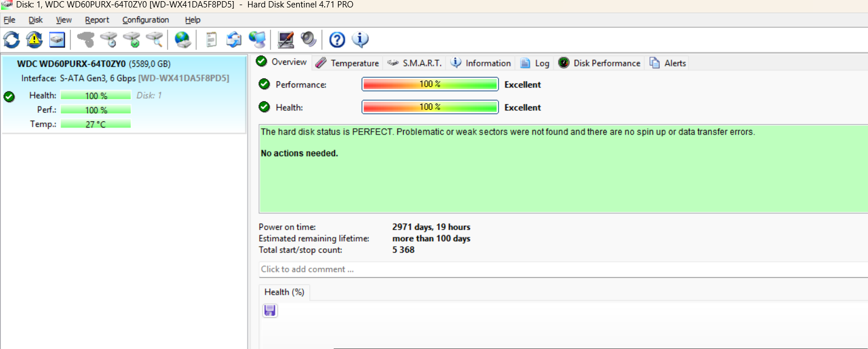Screen dimensions: 868x349
Task: Click the 'more than 100 days' lifetime value
Action: [x=431, y=239]
